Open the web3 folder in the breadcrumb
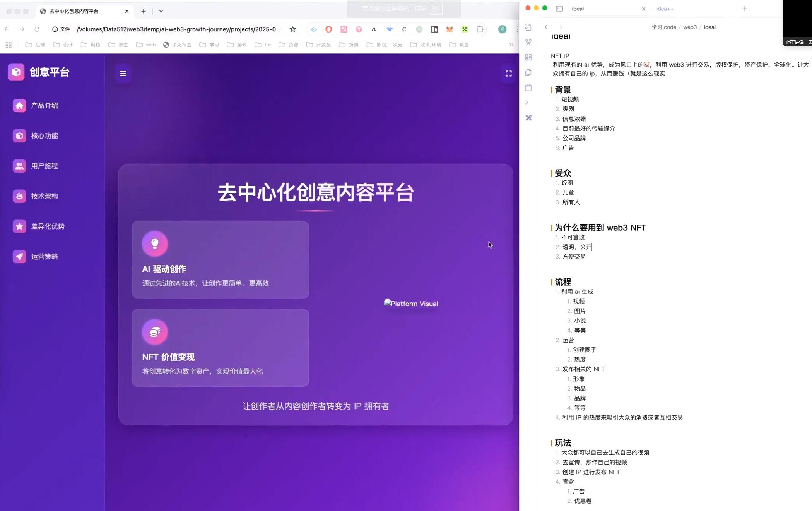The height and width of the screenshot is (511, 812). click(689, 27)
